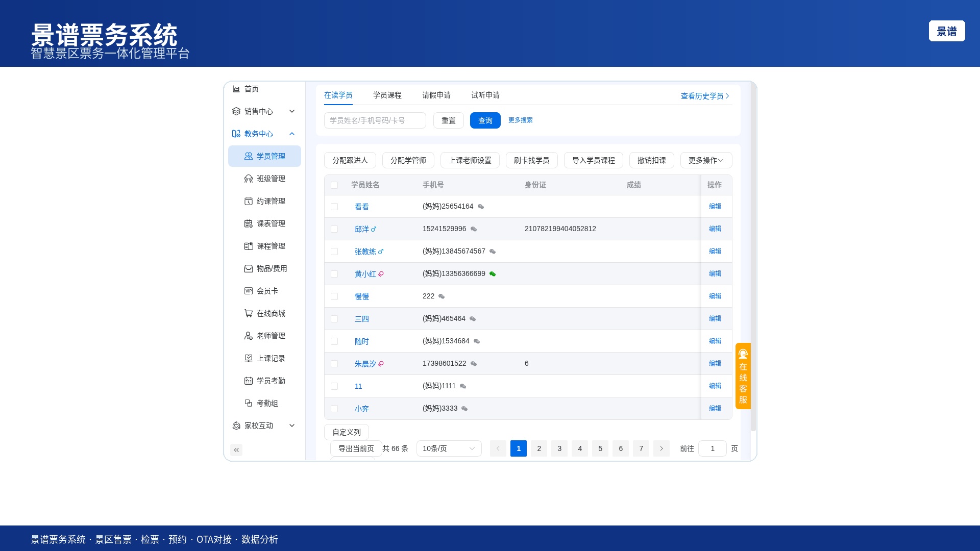Click the 学员管理 people icon
Viewport: 980px width, 551px height.
(x=249, y=156)
